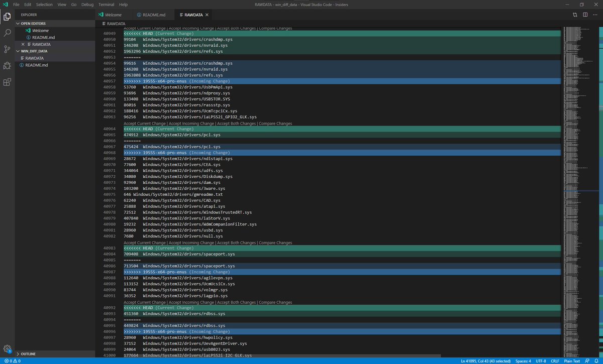This screenshot has height=364, width=603.
Task: Open notifications bell in status bar
Action: [597, 361]
